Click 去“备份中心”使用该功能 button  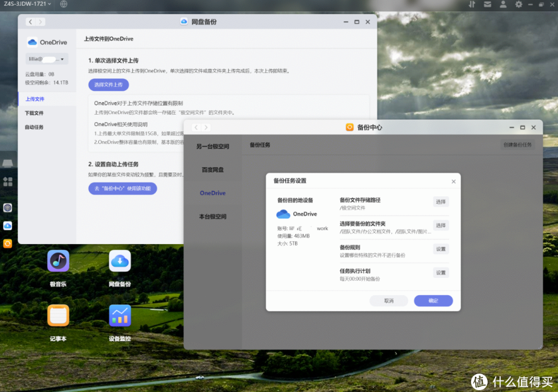pyautogui.click(x=123, y=188)
